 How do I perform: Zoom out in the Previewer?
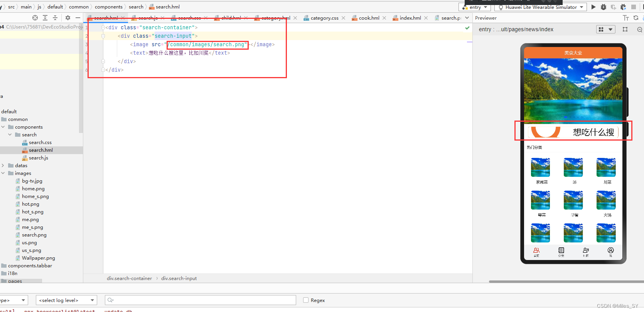click(x=640, y=29)
